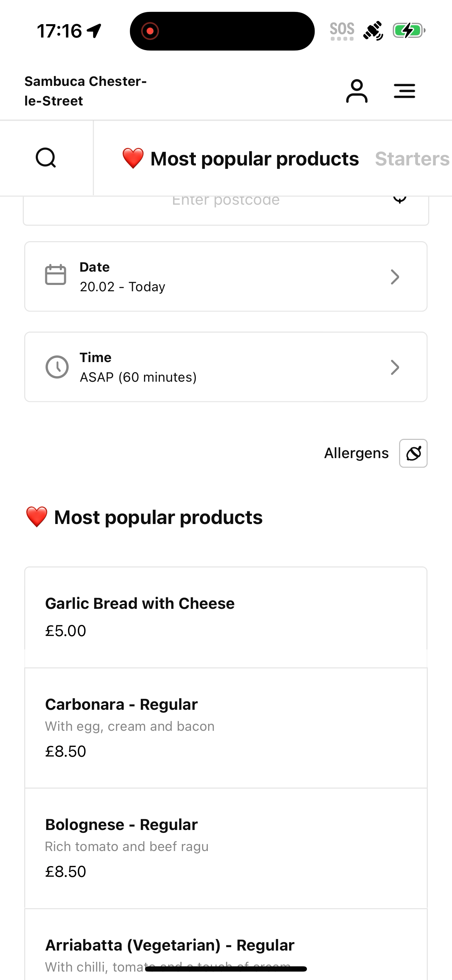Open Sambuca Chester-le-Street home link

(x=85, y=91)
